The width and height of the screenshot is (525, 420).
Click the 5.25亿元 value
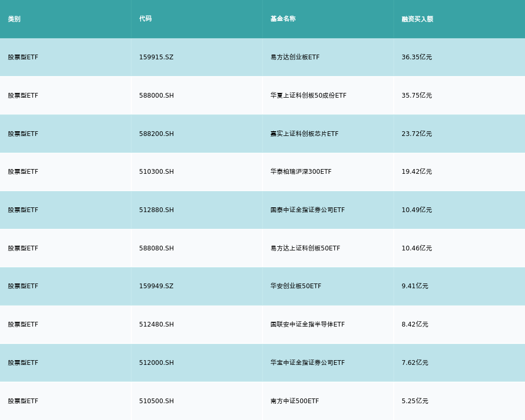click(415, 401)
